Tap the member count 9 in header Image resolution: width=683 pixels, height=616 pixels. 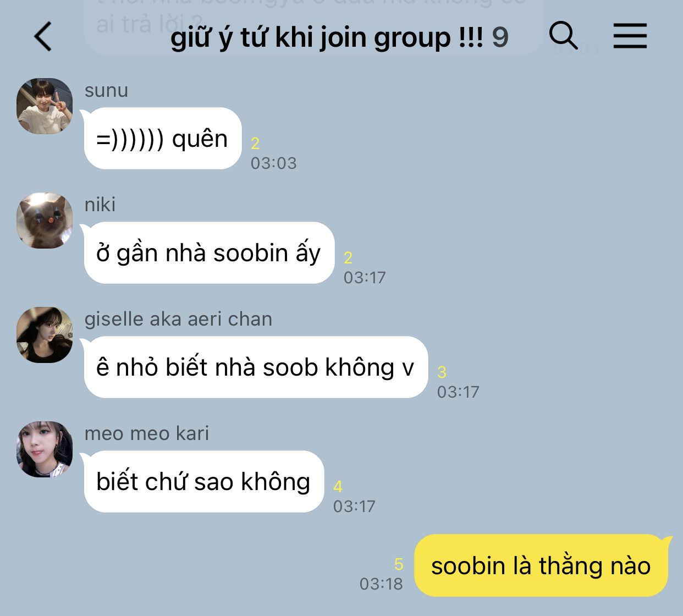(500, 37)
